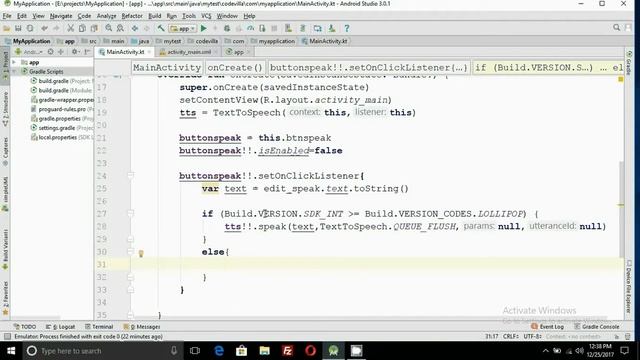Click the Open folder toolbar icon
Screen dimensions: 640x360
[x=7, y=29]
